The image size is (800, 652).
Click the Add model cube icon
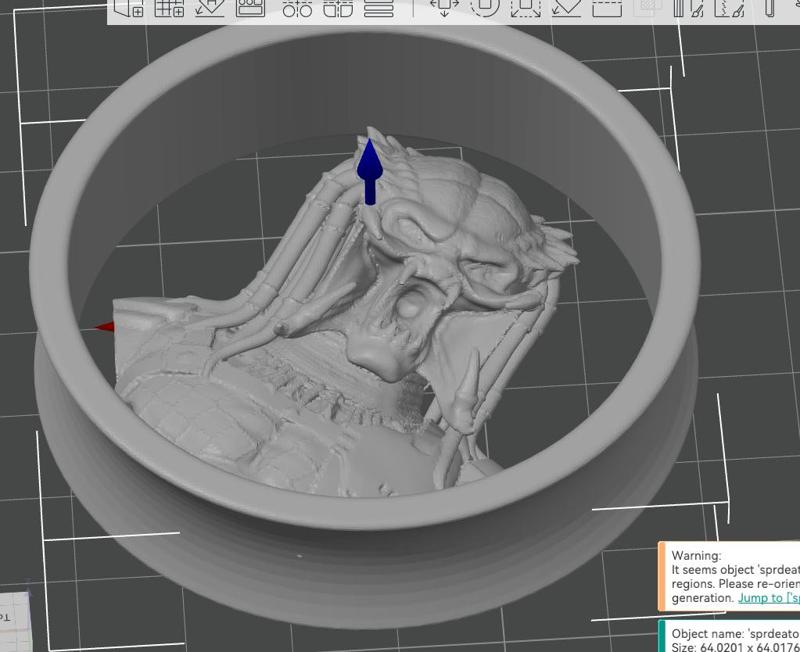[129, 9]
